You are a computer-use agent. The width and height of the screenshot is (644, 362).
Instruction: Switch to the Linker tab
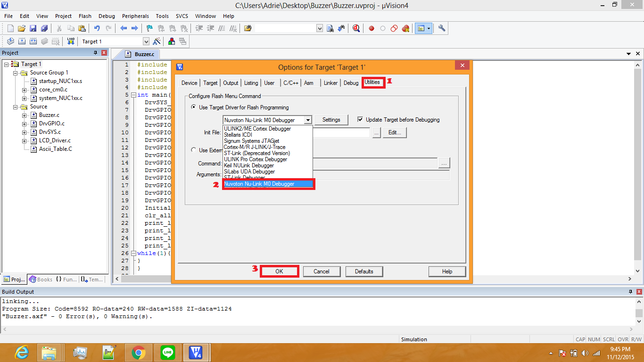point(331,83)
